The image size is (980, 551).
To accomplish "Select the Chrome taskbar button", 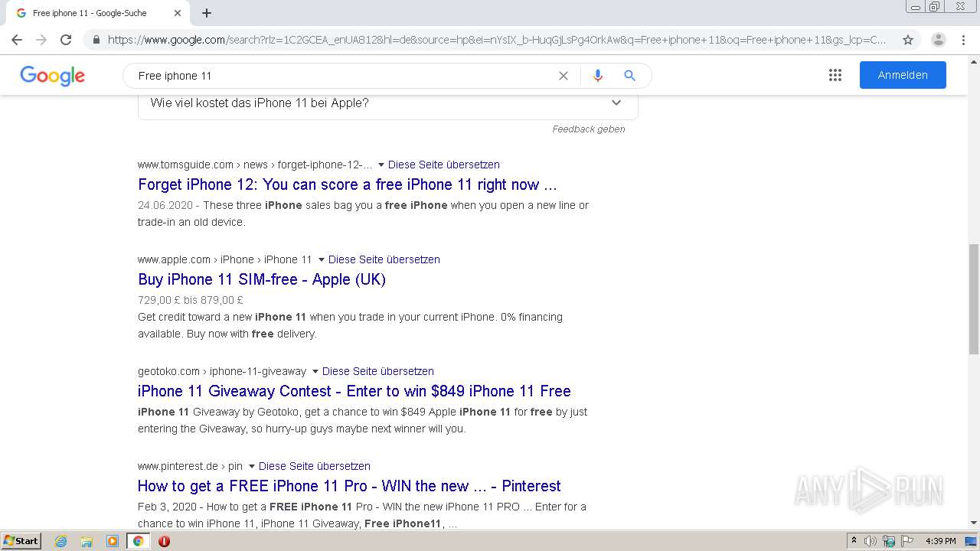I will [138, 541].
